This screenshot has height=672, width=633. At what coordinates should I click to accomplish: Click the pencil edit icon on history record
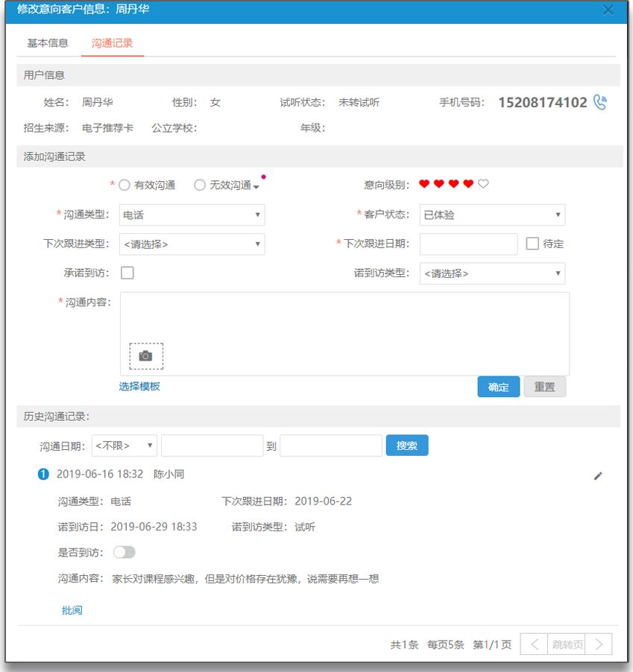(598, 476)
